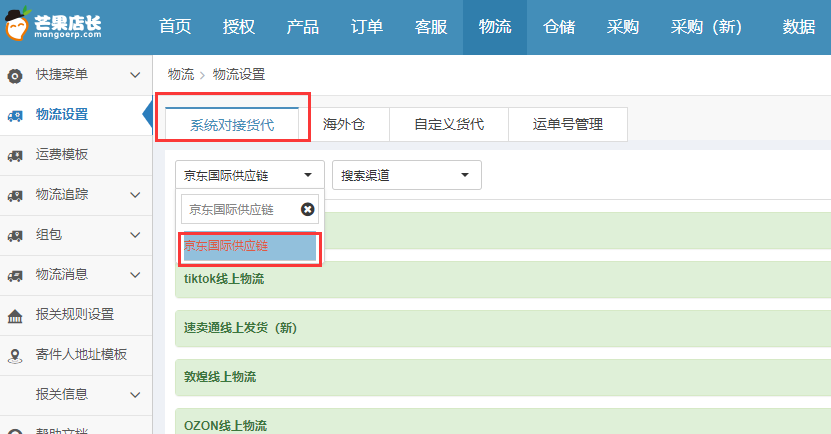Open the 产品 menu

point(303,26)
